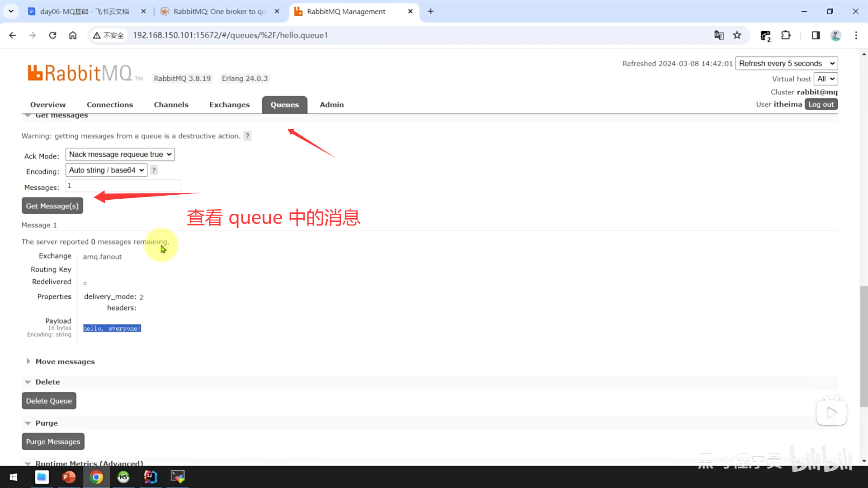Expand the Move messages section
The image size is (868, 488).
click(65, 361)
